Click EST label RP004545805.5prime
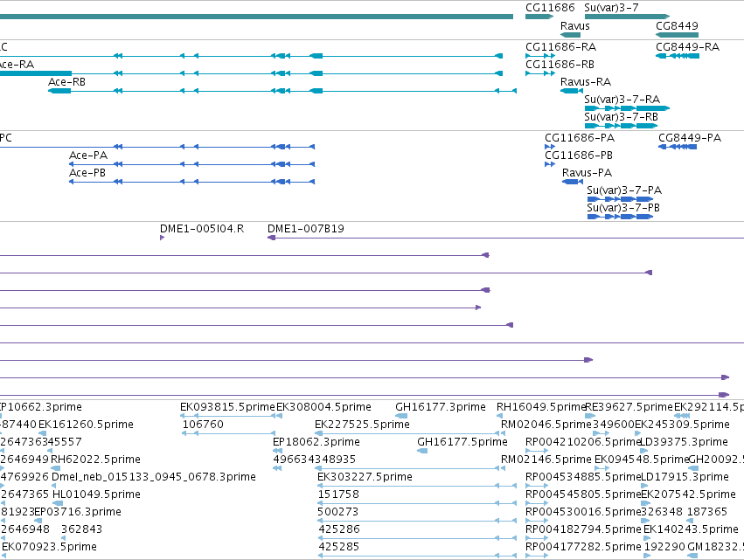This screenshot has width=744, height=560. [x=583, y=494]
